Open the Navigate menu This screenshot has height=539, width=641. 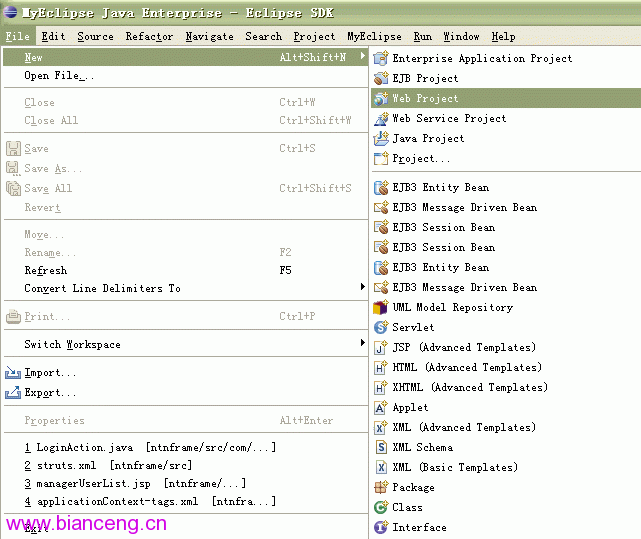pyautogui.click(x=209, y=36)
